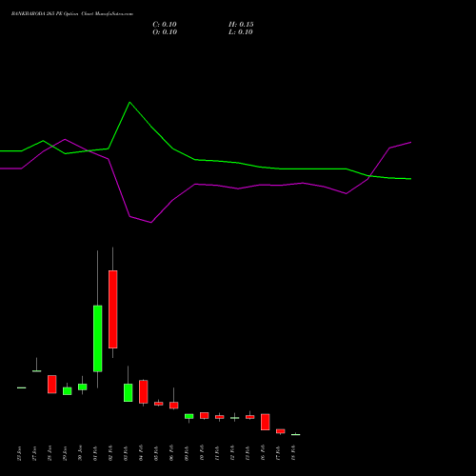Select the close value C: 0.10

tap(165, 25)
